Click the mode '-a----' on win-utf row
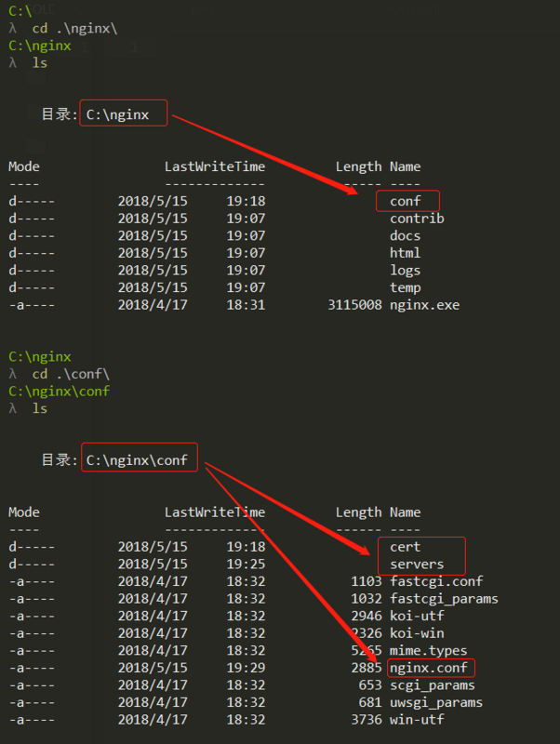Screen dimensions: 560x744 (x=32, y=720)
